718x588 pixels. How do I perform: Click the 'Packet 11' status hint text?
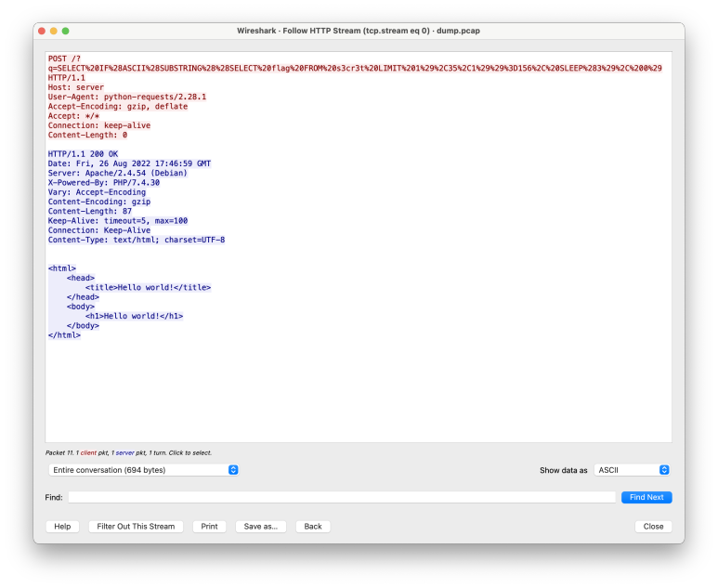pos(128,452)
